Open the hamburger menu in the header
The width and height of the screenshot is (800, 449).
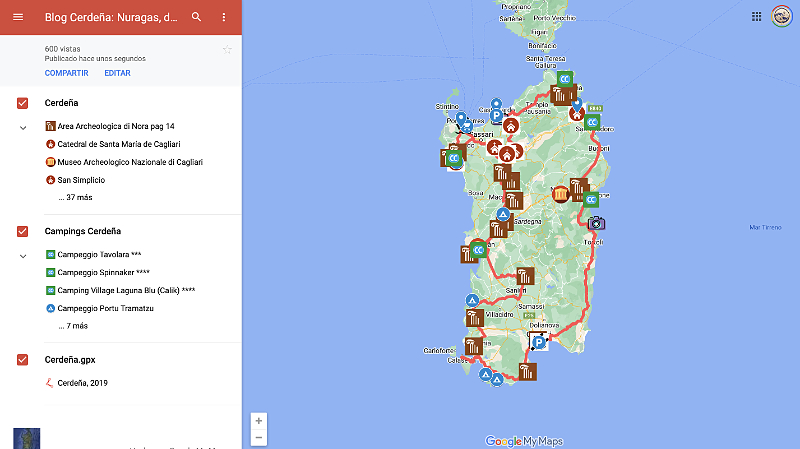18,17
